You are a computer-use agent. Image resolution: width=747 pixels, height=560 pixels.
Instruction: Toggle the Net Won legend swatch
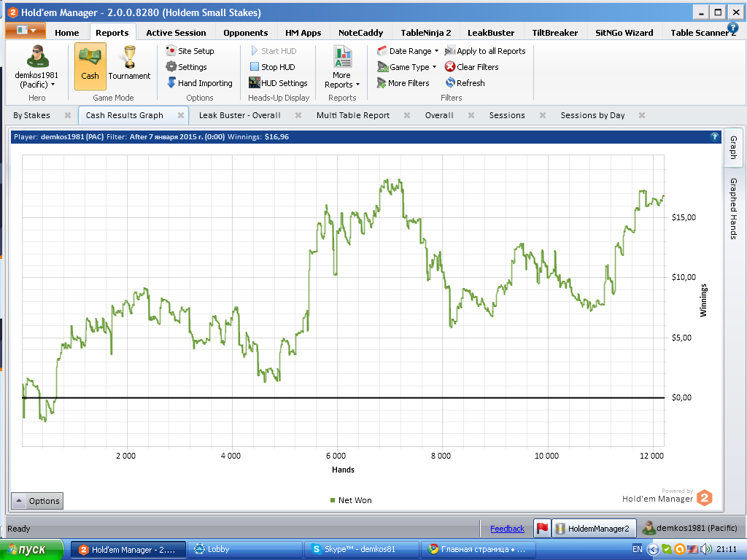click(x=333, y=500)
